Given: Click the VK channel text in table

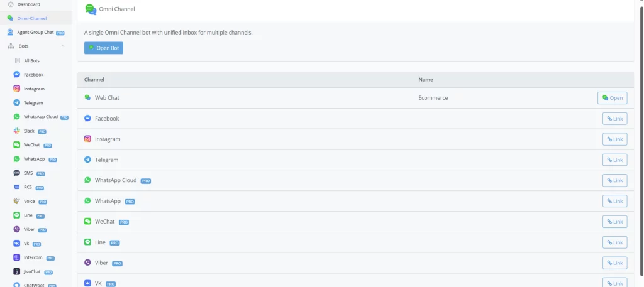Looking at the screenshot, I should [x=98, y=283].
